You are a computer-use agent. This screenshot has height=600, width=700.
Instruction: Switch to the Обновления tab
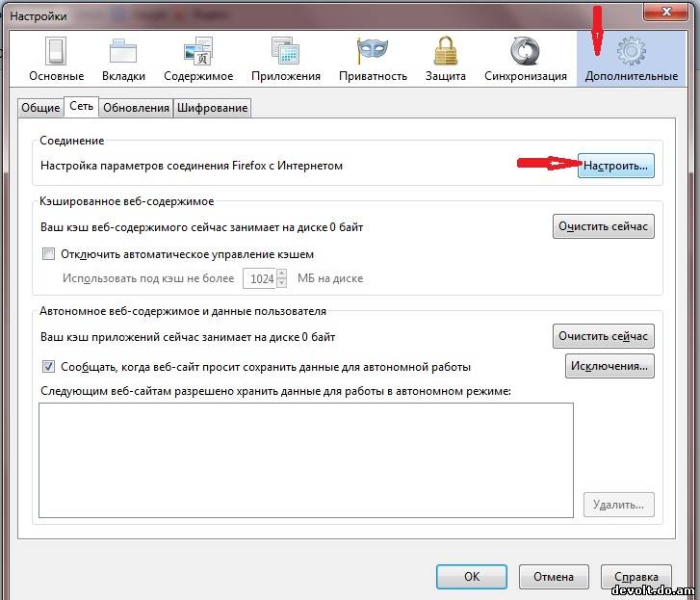click(x=136, y=108)
